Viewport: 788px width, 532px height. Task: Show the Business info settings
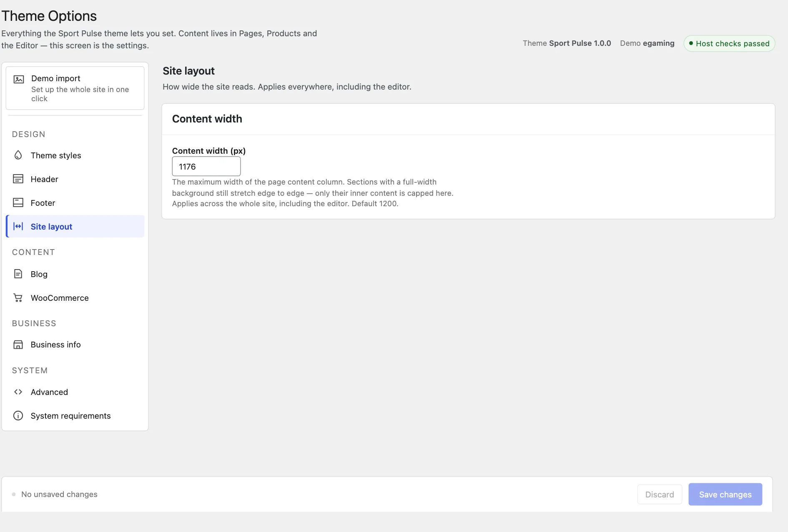[x=75, y=345]
